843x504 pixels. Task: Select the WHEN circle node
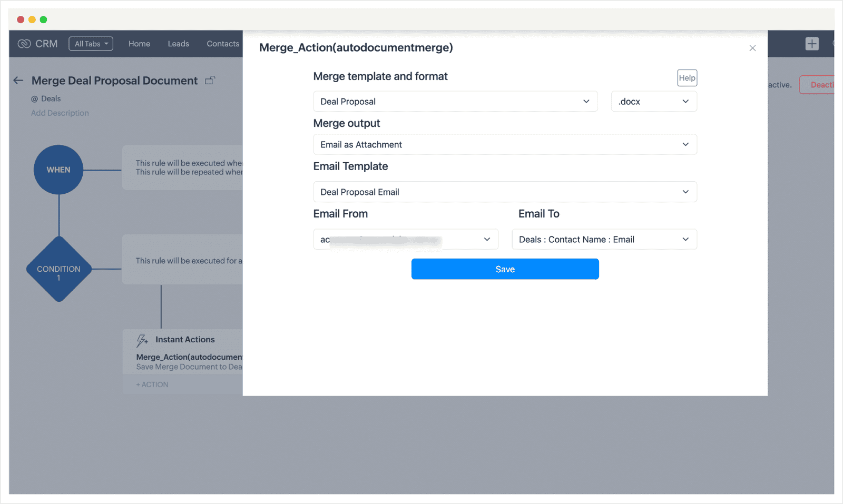(x=58, y=170)
